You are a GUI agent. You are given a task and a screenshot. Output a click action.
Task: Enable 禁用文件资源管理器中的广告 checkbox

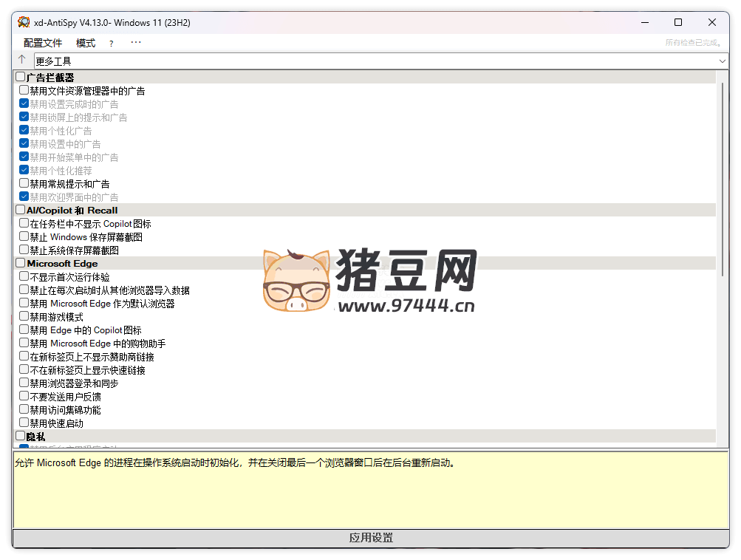tap(24, 90)
